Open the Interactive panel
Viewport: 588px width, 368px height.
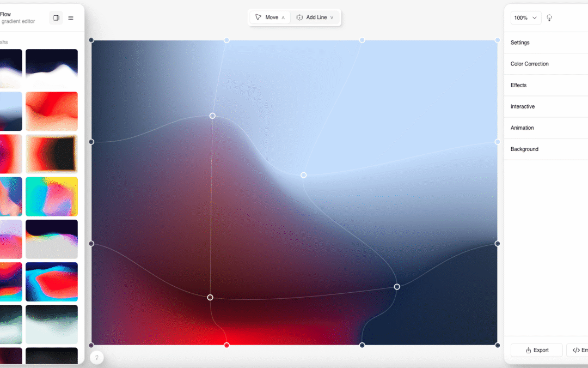[523, 106]
